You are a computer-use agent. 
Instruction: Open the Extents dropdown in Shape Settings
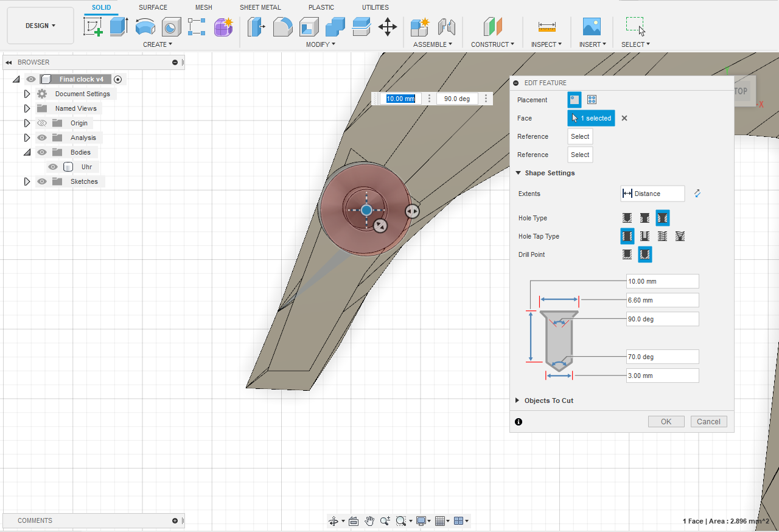(652, 194)
